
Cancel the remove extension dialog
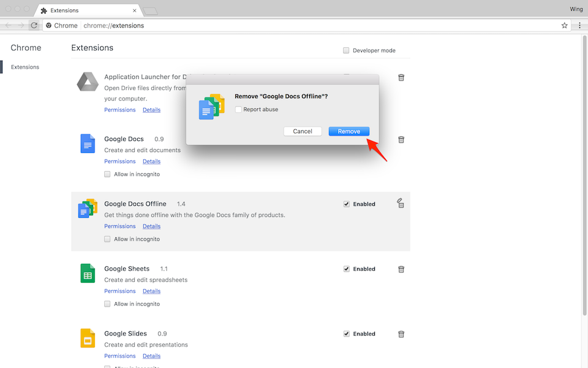click(302, 131)
